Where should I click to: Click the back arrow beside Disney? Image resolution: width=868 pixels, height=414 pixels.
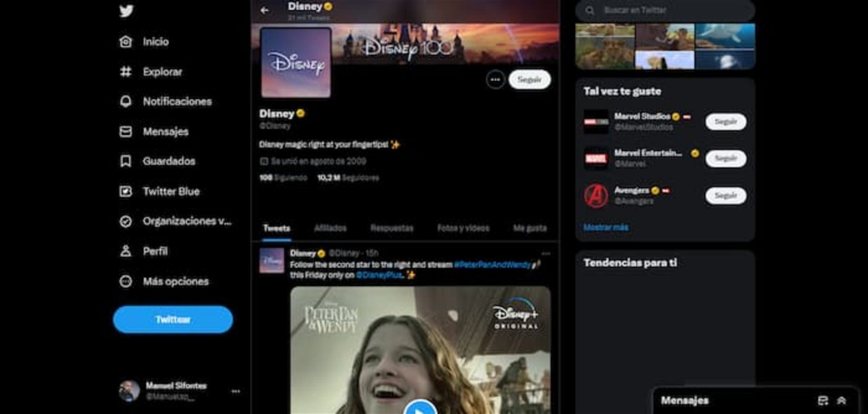[x=265, y=10]
